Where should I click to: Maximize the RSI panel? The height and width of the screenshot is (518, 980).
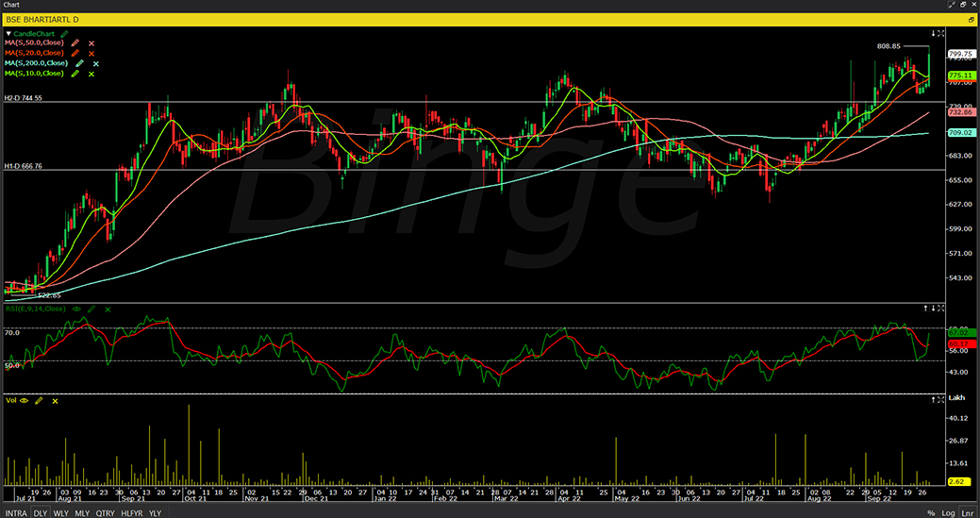pos(940,308)
